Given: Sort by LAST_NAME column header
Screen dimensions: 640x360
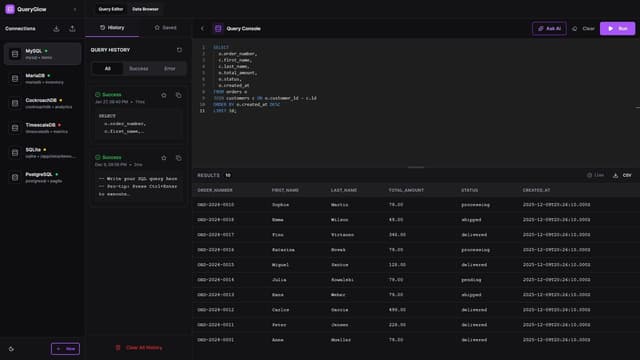Looking at the screenshot, I should pos(344,190).
